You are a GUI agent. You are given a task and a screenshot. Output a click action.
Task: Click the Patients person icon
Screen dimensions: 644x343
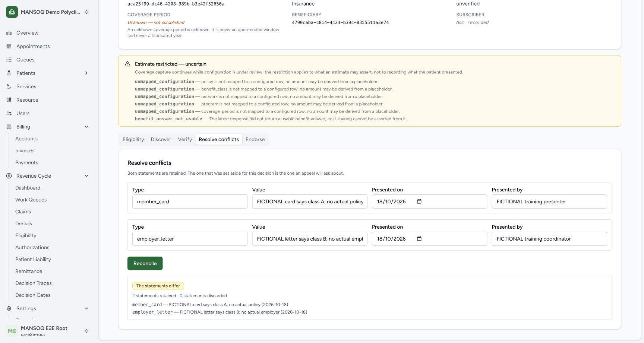click(x=9, y=73)
